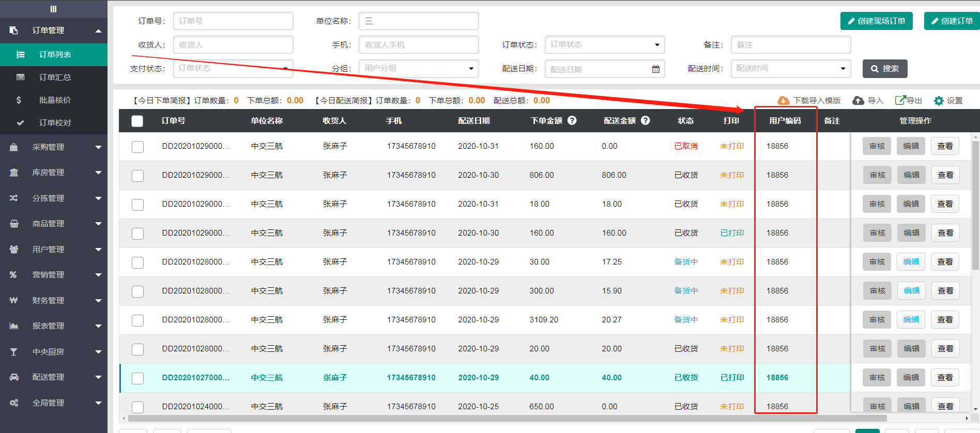Go to 批量核价 menu item

55,100
